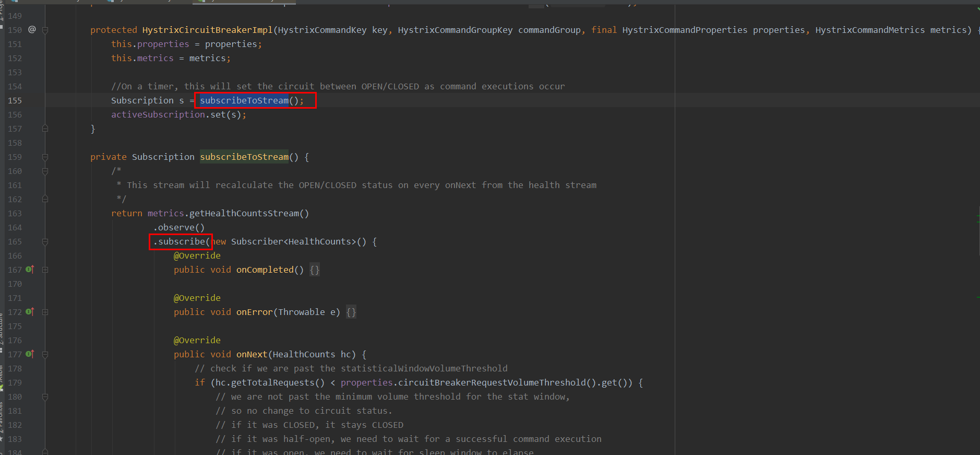This screenshot has height=455, width=980.
Task: Click the return keyword on line 163
Action: point(126,213)
